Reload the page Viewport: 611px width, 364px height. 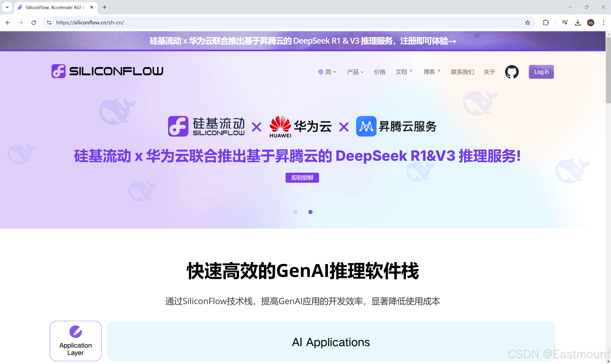click(x=34, y=23)
